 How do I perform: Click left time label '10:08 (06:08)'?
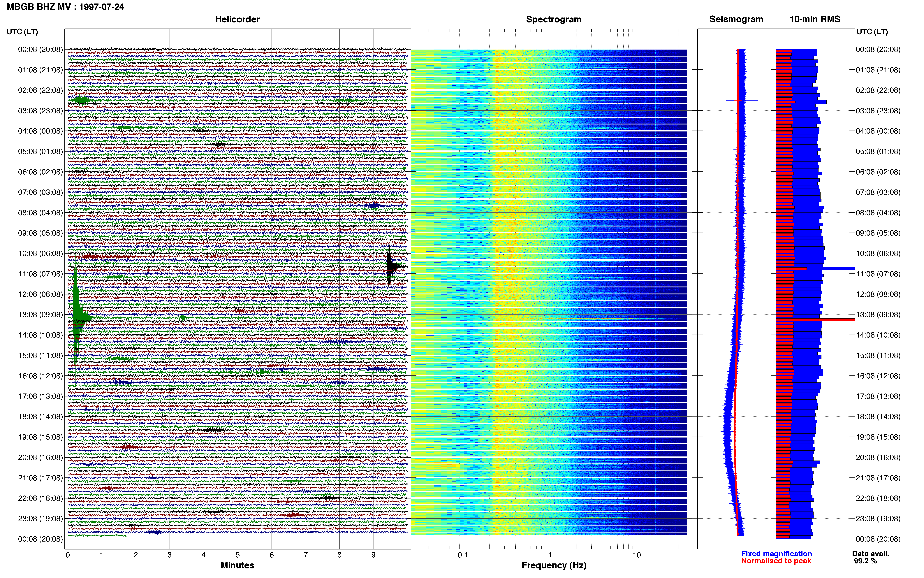tap(40, 253)
